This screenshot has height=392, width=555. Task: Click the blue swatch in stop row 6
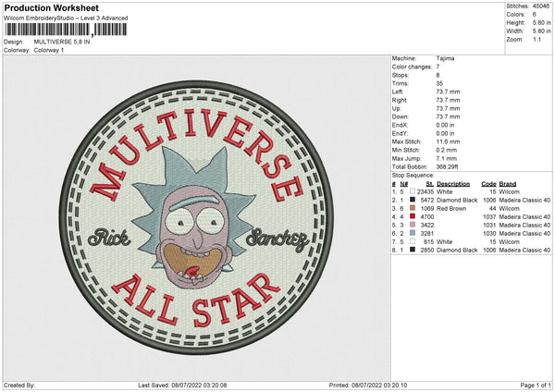[x=413, y=233]
